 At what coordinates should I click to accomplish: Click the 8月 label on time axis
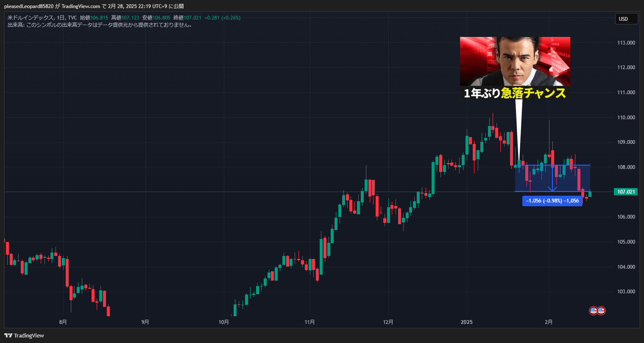pos(63,322)
